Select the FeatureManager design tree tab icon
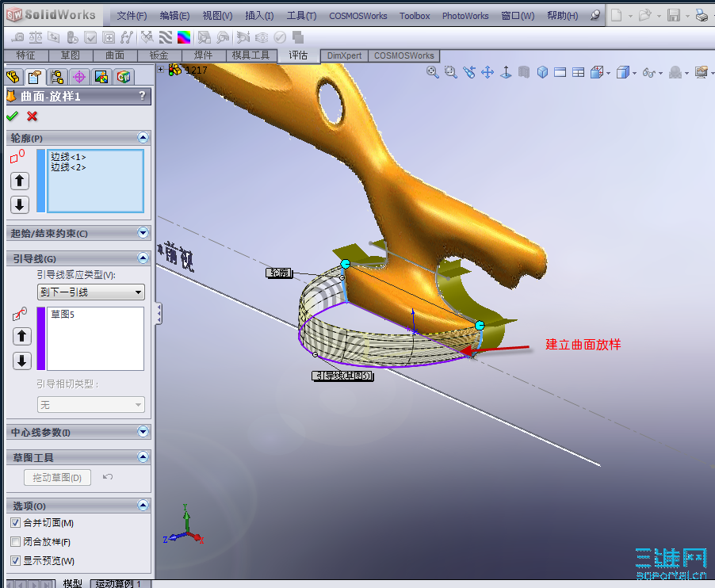 (13, 77)
